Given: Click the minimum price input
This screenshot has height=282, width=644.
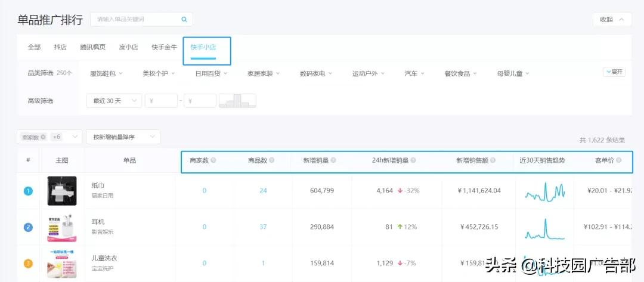Looking at the screenshot, I should 161,101.
